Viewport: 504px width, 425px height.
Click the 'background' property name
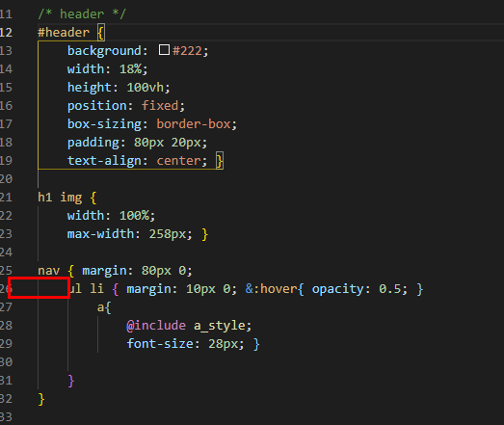(104, 51)
